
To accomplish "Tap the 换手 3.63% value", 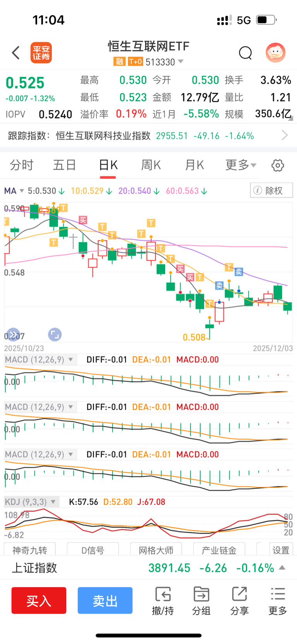I will coord(276,80).
